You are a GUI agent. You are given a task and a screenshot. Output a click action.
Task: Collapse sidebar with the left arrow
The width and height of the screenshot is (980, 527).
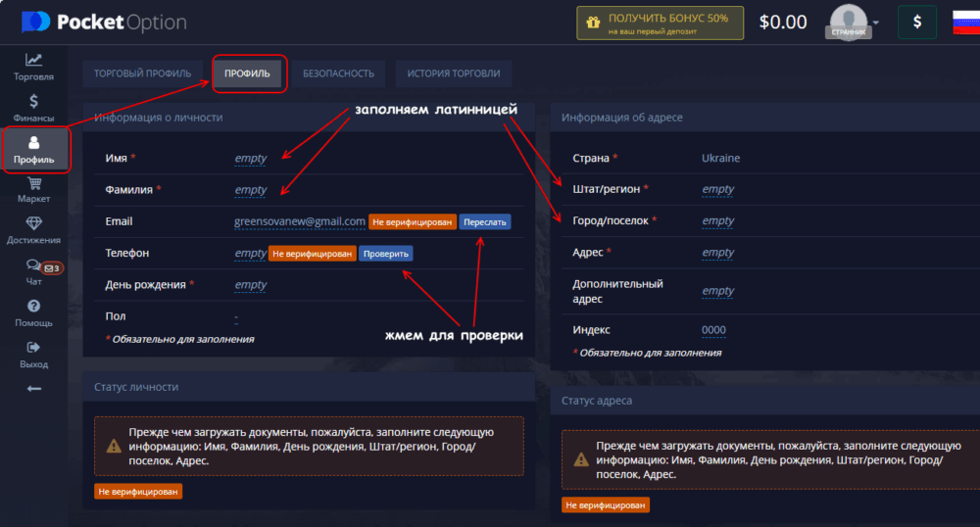[x=33, y=389]
